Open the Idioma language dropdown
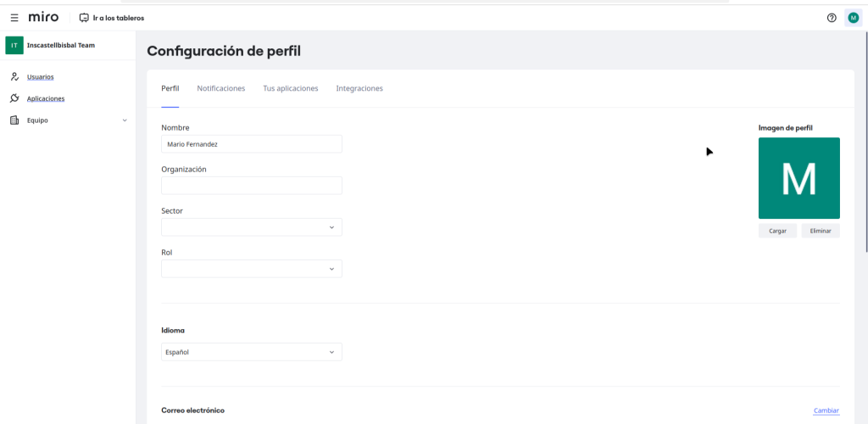868x424 pixels. (x=251, y=352)
